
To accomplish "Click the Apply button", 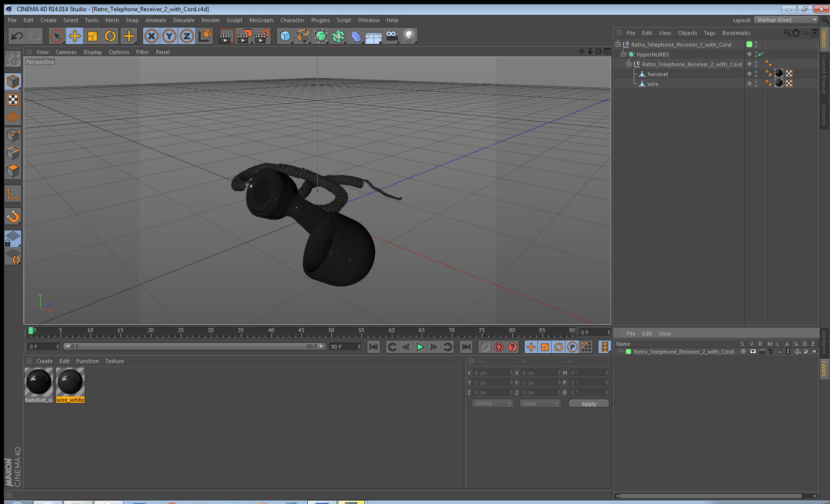I will coord(589,403).
